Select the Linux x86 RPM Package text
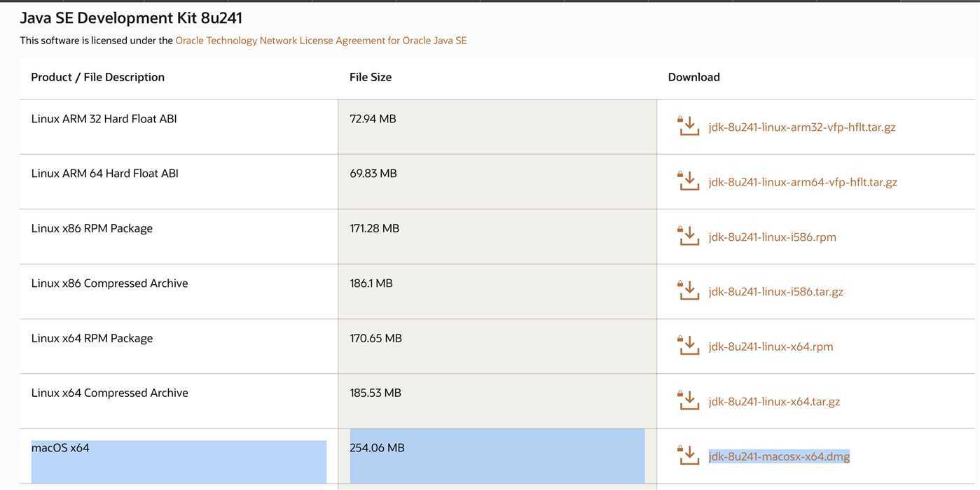The width and height of the screenshot is (980, 490). 92,228
